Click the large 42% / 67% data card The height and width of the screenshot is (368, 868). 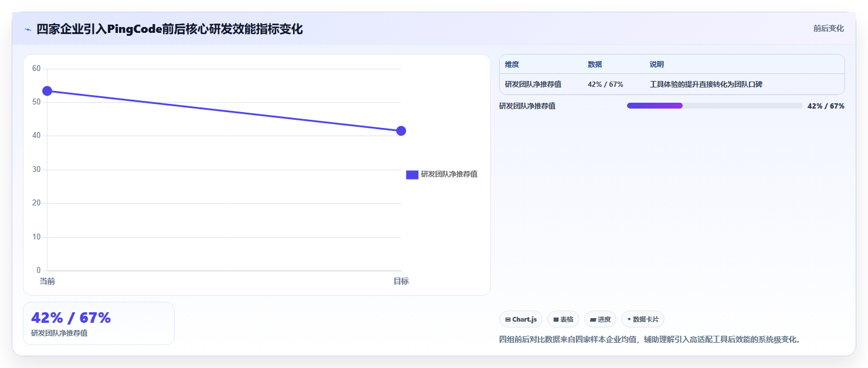click(x=99, y=323)
